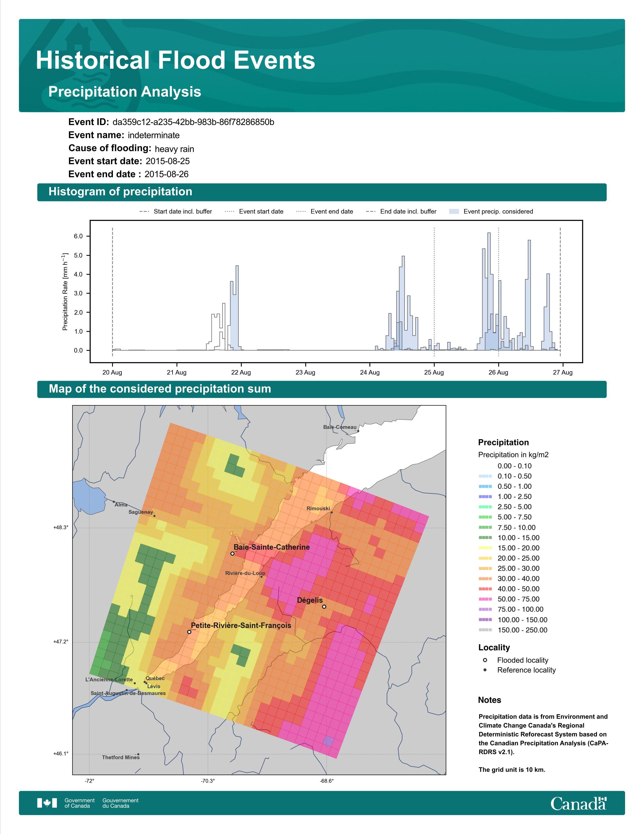The height and width of the screenshot is (834, 644).
Task: Click the Flooded locality legend marker
Action: coord(485,660)
